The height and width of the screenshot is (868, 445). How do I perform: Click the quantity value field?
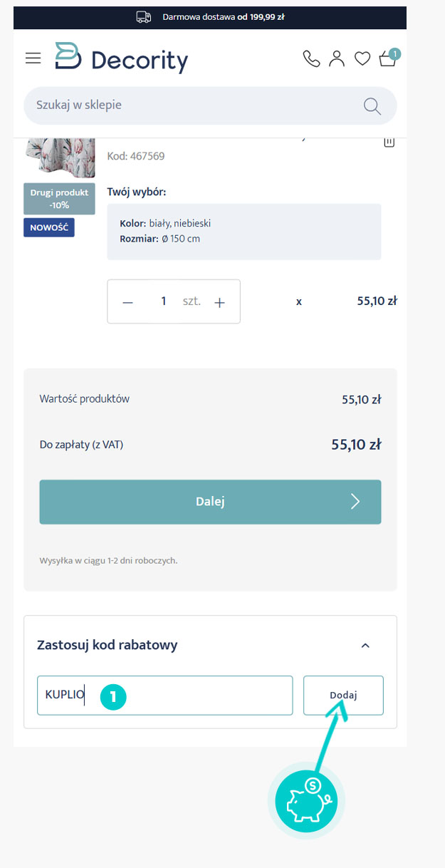(x=163, y=301)
